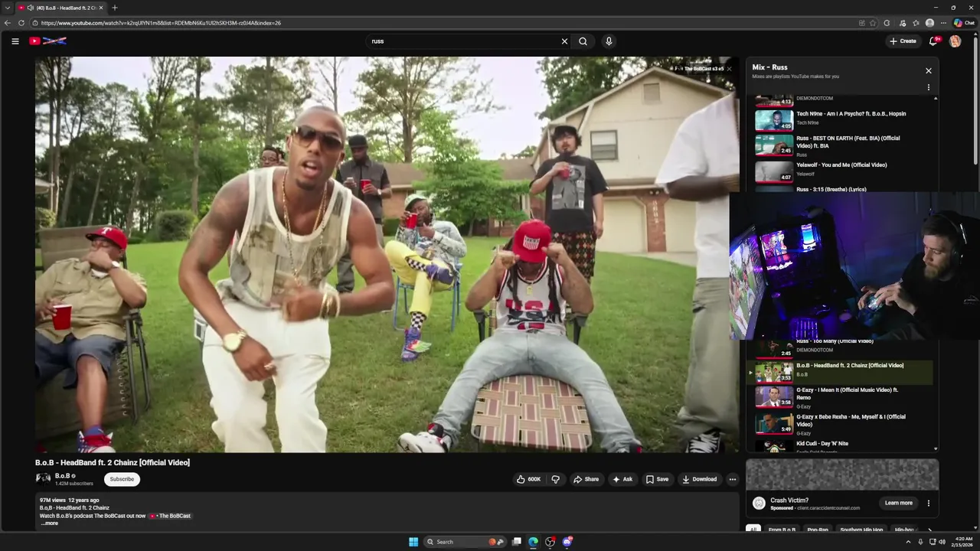Screen dimensions: 980x551
Task: Open the Copilot Chat button
Action: 964,23
